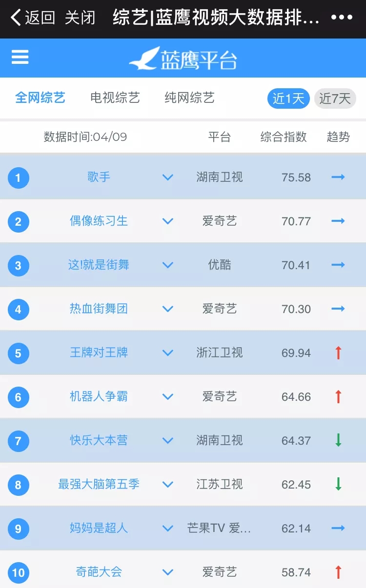This screenshot has width=366, height=588.
Task: Open the hamburger menu icon
Action: (x=20, y=58)
